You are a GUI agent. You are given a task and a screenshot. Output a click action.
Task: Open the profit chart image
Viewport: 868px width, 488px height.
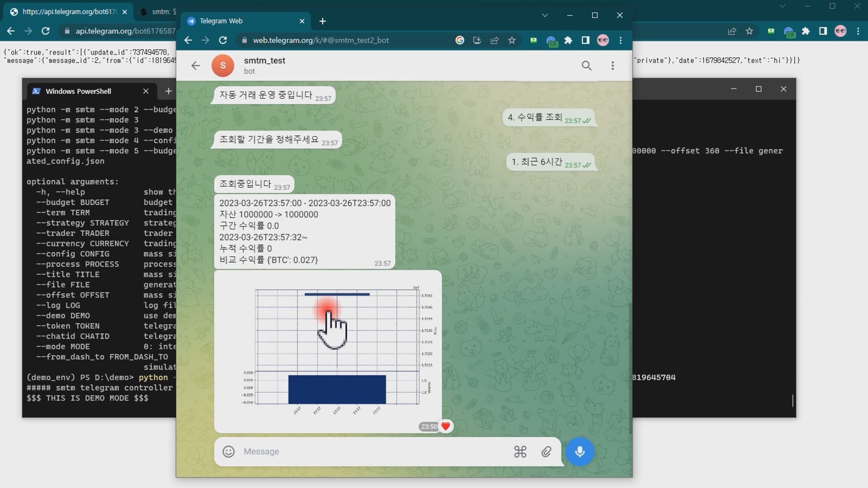(x=328, y=352)
